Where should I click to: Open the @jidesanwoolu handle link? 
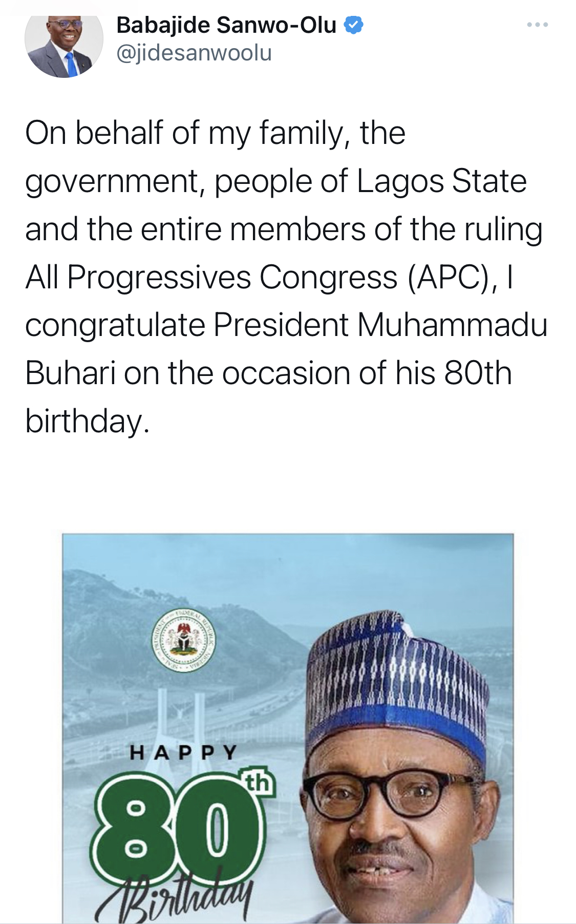tap(194, 53)
